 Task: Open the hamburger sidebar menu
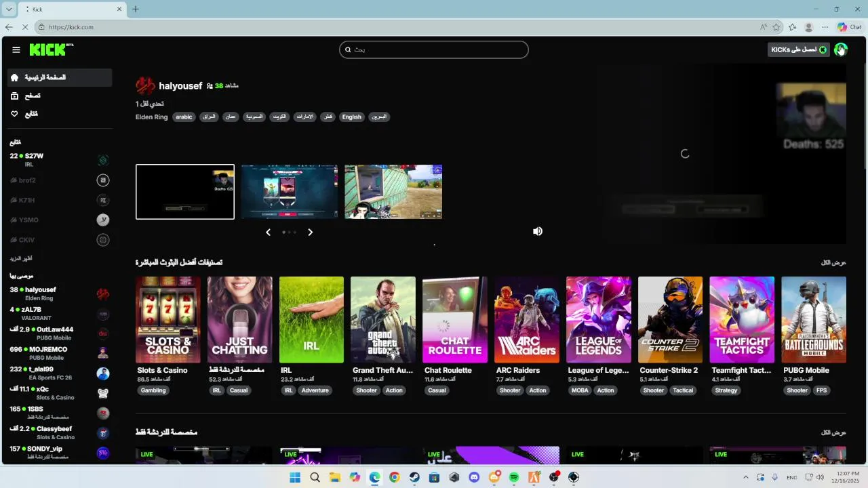coord(16,49)
